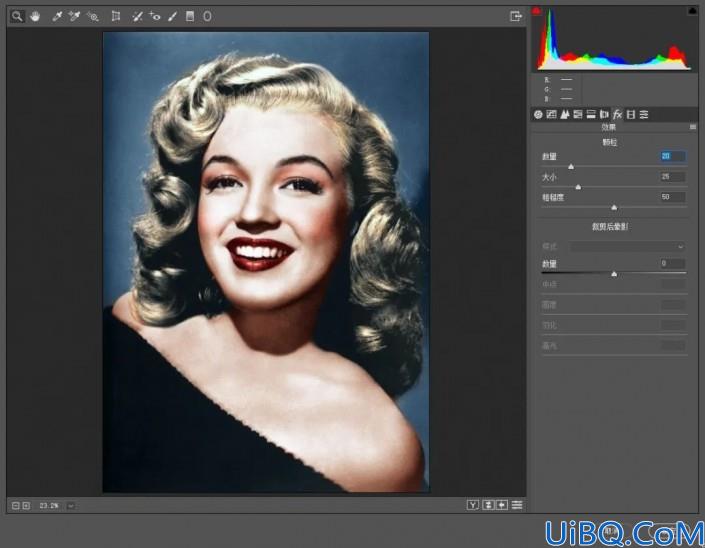Viewport: 705px width, 548px height.
Task: Copy current settings to before icon
Action: click(502, 505)
